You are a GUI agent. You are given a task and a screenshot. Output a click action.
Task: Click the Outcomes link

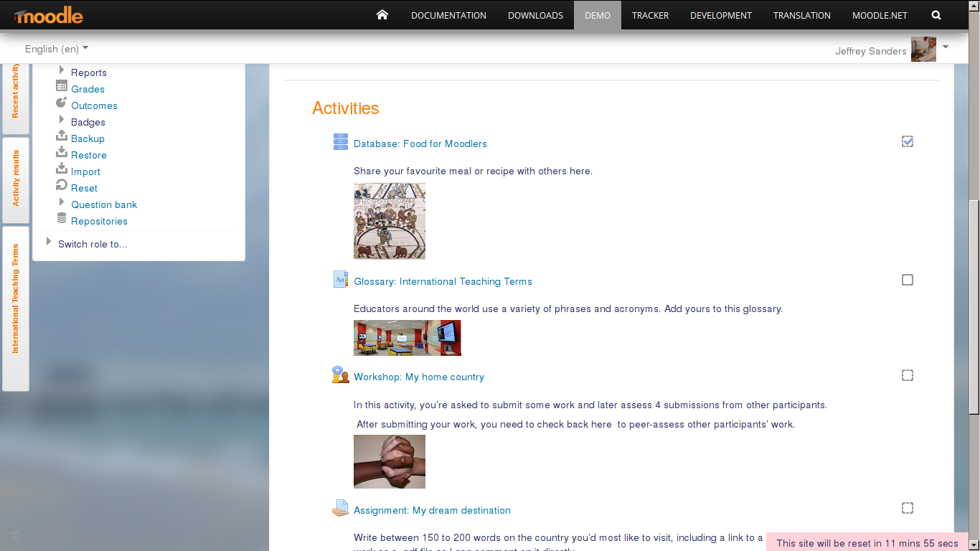(x=94, y=105)
